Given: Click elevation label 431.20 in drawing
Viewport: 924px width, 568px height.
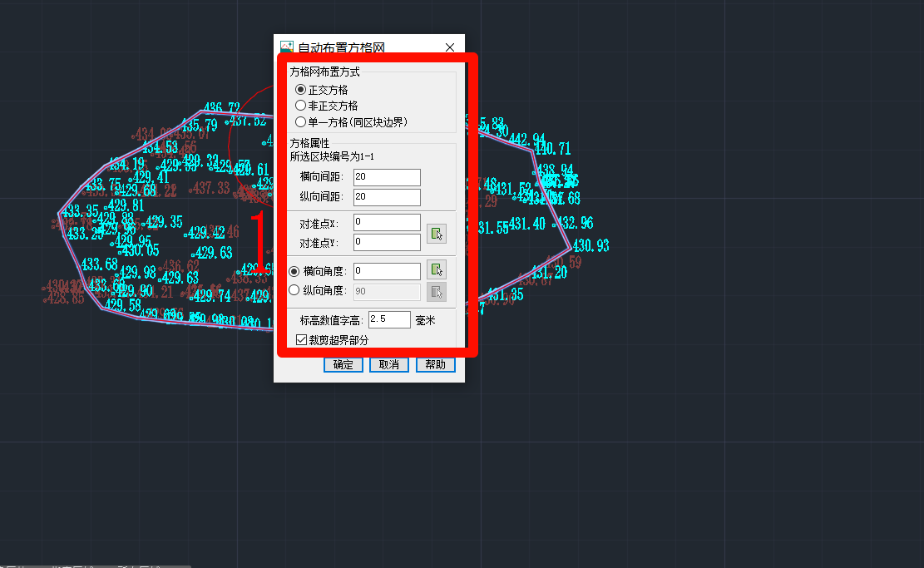Looking at the screenshot, I should [x=549, y=273].
